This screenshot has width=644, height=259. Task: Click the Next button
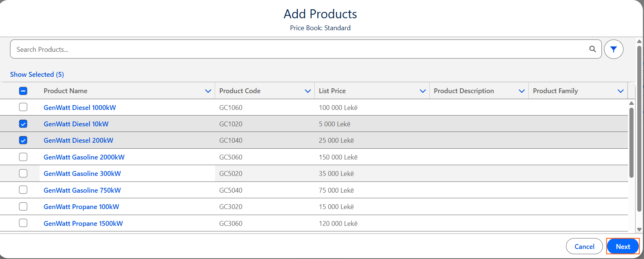pos(623,246)
